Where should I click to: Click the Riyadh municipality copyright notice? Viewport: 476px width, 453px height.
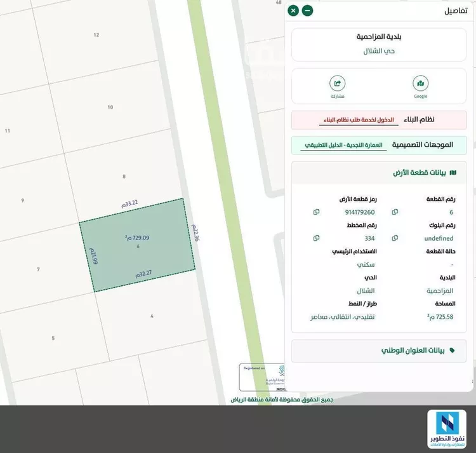coord(282,400)
